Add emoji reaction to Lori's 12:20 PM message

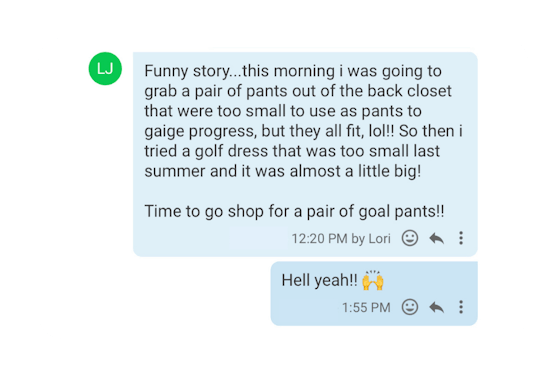410,238
